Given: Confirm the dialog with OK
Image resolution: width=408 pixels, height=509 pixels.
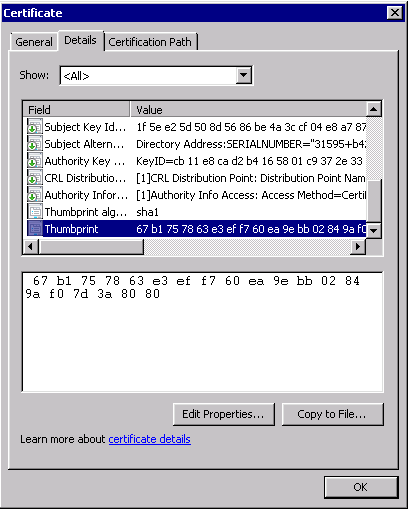Looking at the screenshot, I should (x=361, y=487).
